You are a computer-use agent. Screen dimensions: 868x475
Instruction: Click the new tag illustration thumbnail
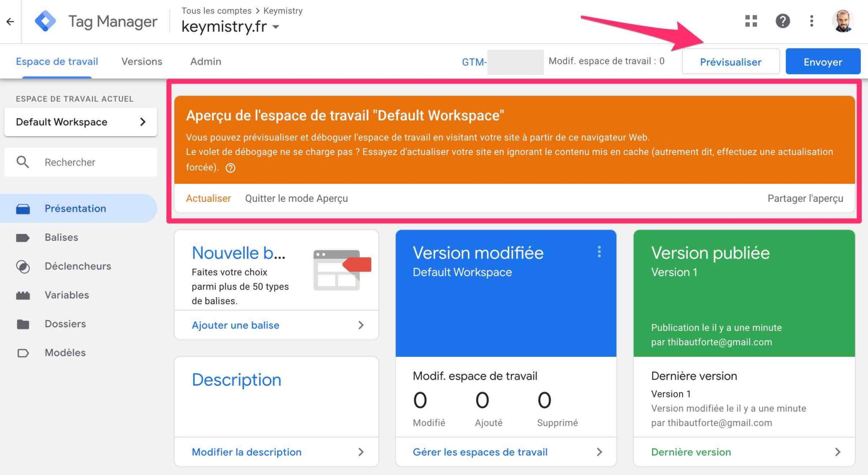coord(342,270)
